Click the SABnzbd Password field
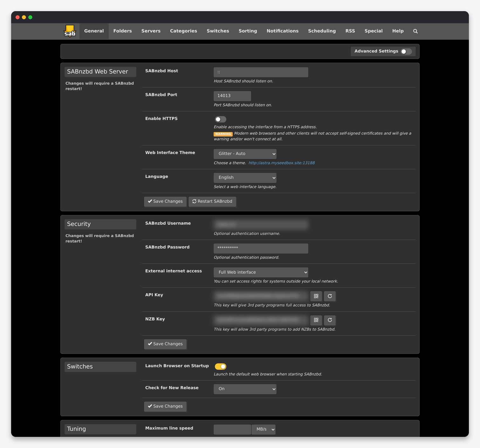Viewport: 480px width, 448px height. coord(261,248)
